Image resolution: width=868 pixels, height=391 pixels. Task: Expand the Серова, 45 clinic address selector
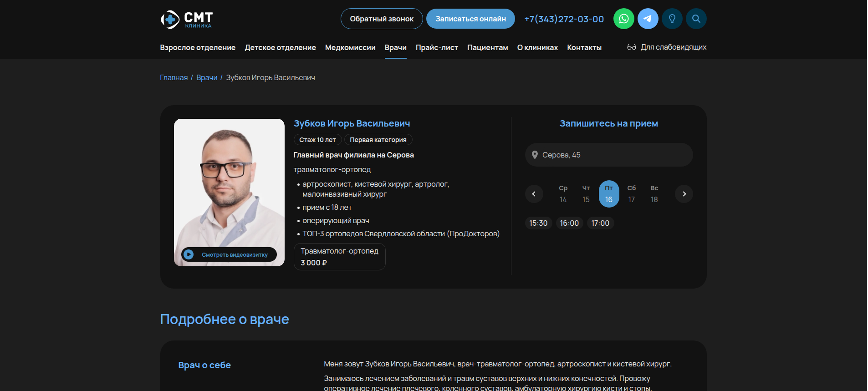click(608, 155)
